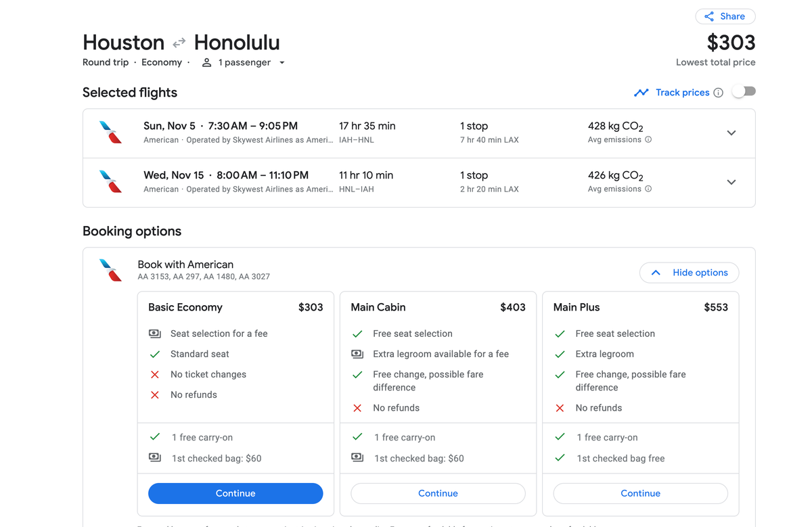Expand the Nov 15 return flight details
The height and width of the screenshot is (527, 812).
[x=731, y=182]
